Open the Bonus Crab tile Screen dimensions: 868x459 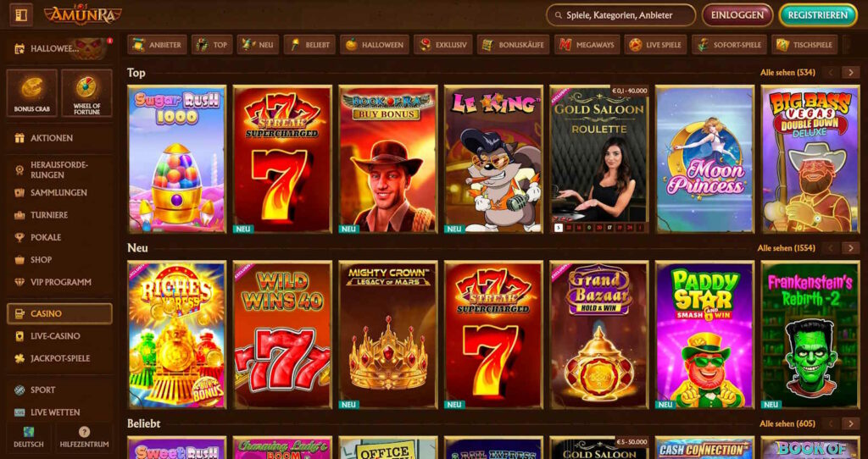(x=31, y=93)
